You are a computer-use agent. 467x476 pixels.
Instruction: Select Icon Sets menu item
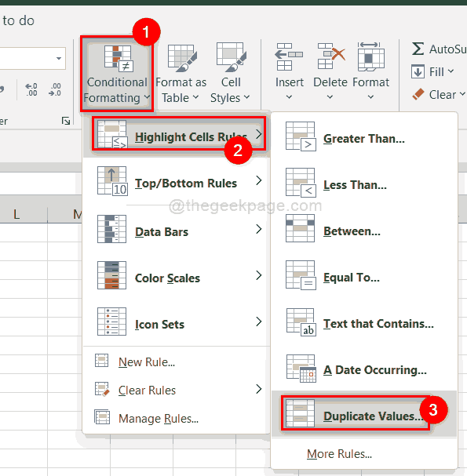coord(177,322)
